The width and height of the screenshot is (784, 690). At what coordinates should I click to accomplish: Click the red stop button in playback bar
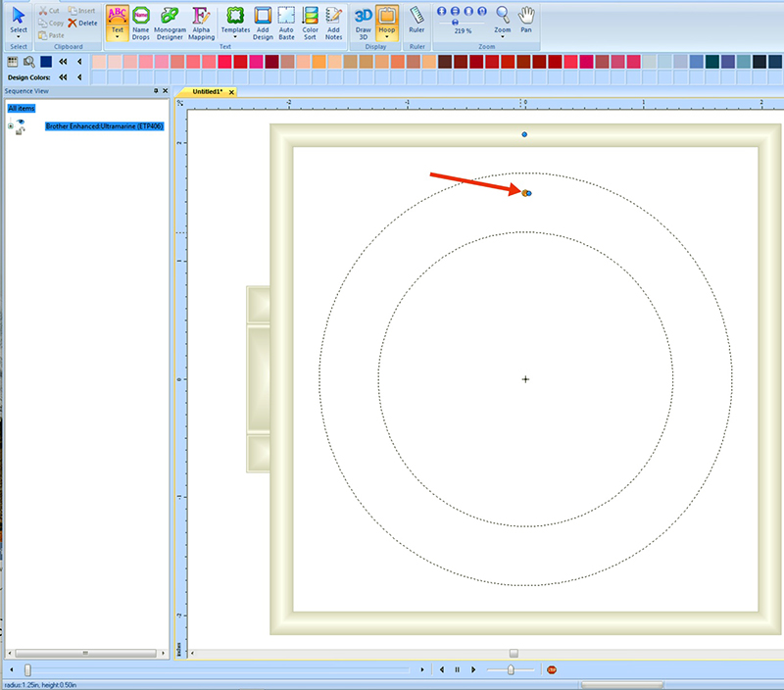pyautogui.click(x=551, y=669)
